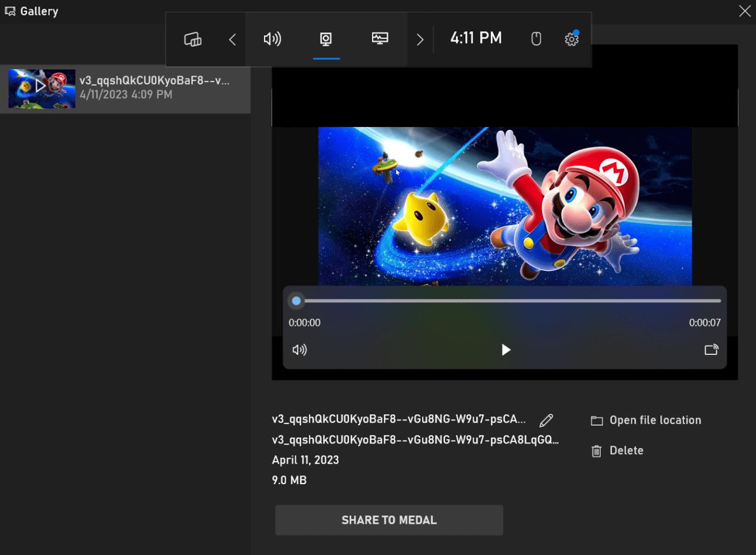Image resolution: width=756 pixels, height=555 pixels.
Task: Open Game Bar settings
Action: click(x=571, y=39)
